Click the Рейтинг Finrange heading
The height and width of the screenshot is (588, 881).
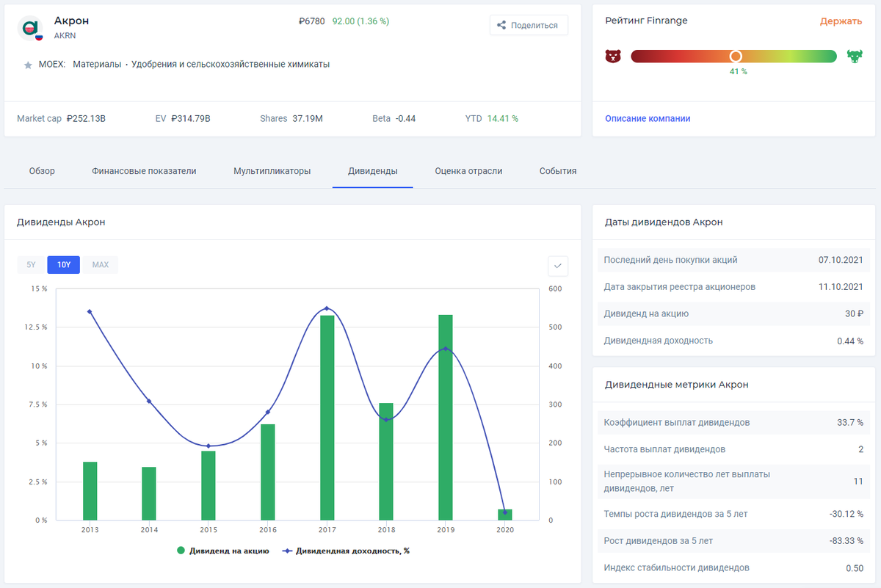(x=646, y=21)
